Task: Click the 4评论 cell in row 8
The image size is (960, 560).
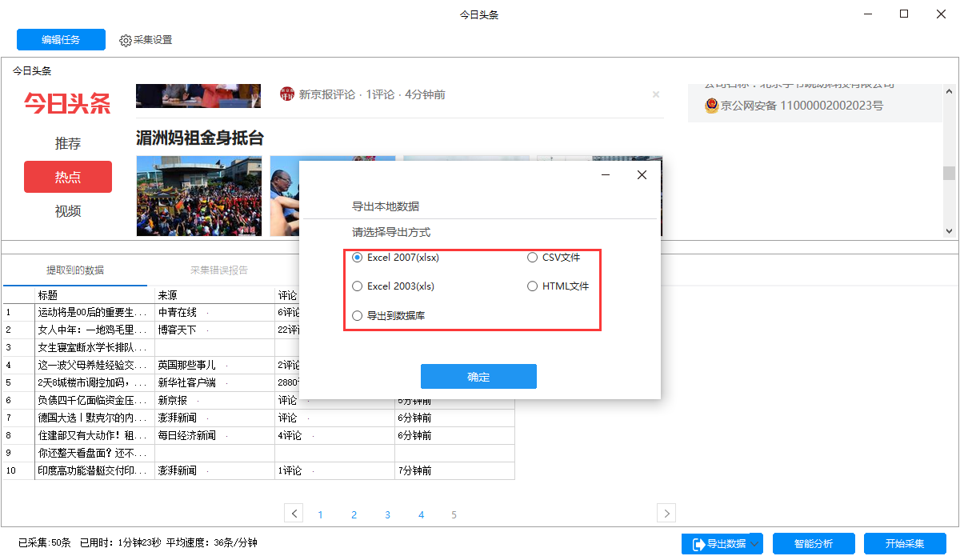Action: tap(334, 435)
